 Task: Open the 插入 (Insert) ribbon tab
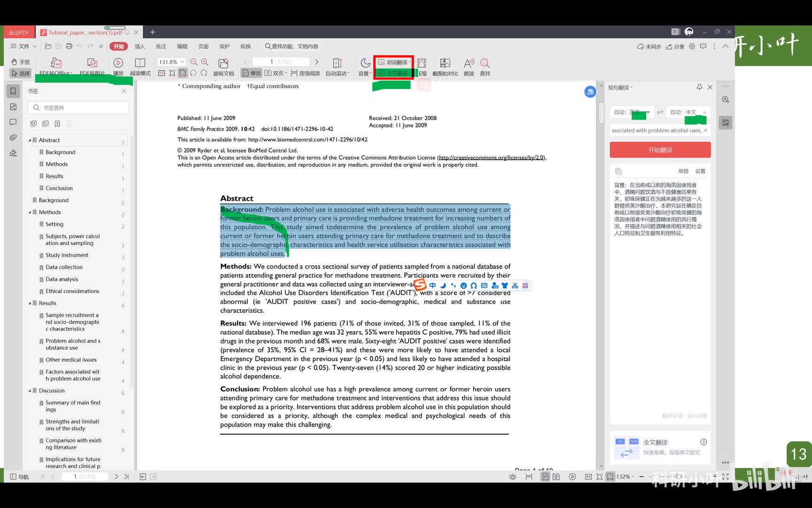click(x=140, y=47)
